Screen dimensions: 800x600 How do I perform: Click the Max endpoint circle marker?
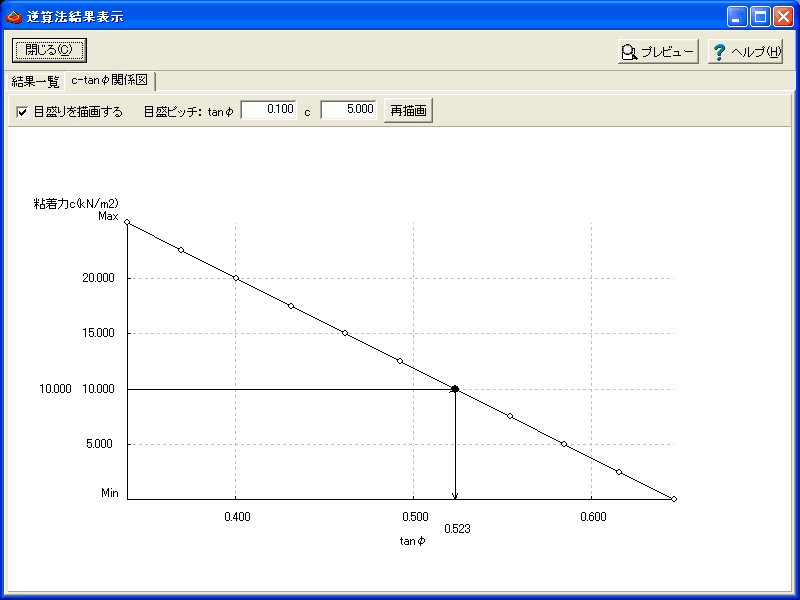(x=127, y=222)
